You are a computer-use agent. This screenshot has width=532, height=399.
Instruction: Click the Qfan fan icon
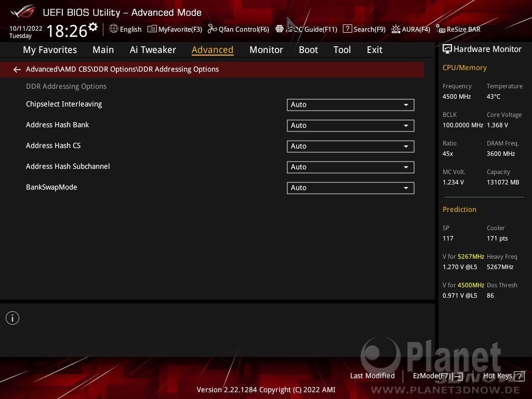pos(212,29)
